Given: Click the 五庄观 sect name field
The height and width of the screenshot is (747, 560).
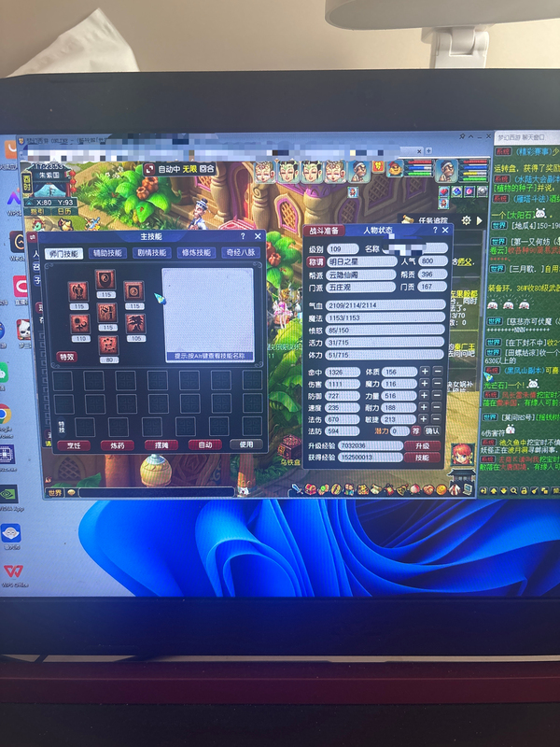Looking at the screenshot, I should (x=361, y=288).
